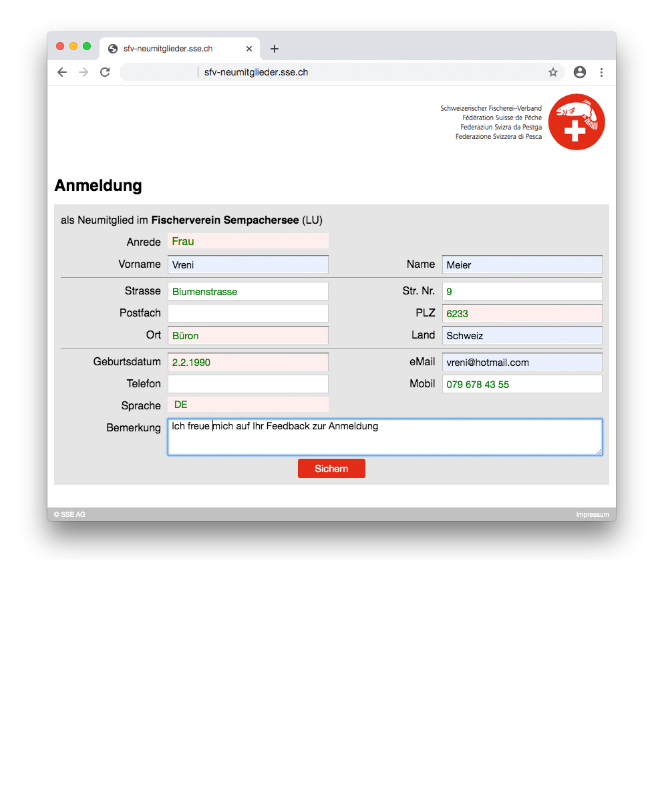Open the Sprache dropdown showing DE
This screenshot has height=812, width=670.
pyautogui.click(x=248, y=404)
